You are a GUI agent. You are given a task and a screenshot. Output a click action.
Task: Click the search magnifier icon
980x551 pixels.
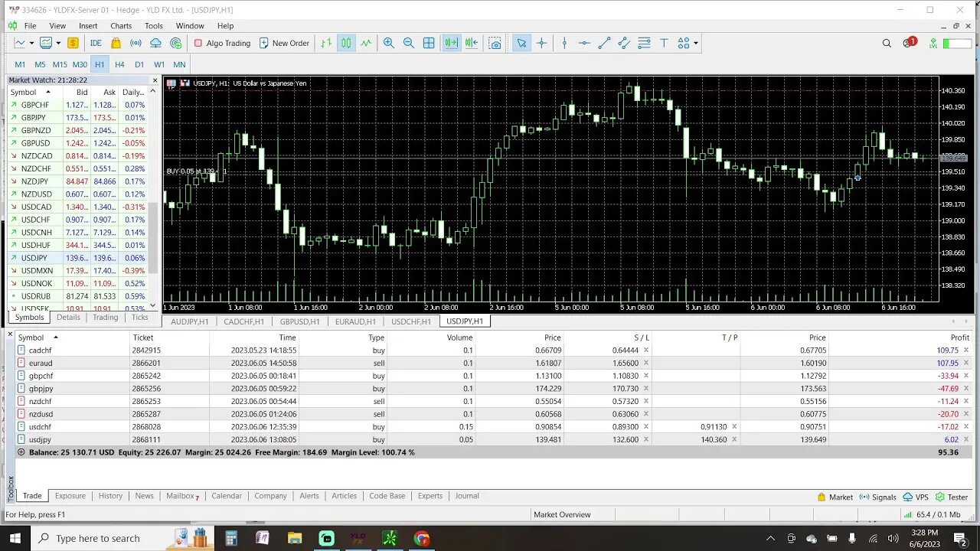click(x=887, y=43)
